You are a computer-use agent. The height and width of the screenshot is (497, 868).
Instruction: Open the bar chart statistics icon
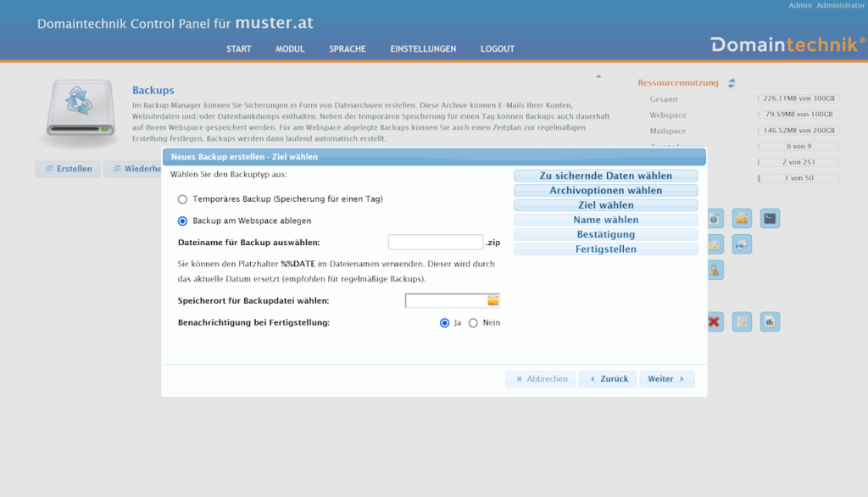(x=770, y=322)
